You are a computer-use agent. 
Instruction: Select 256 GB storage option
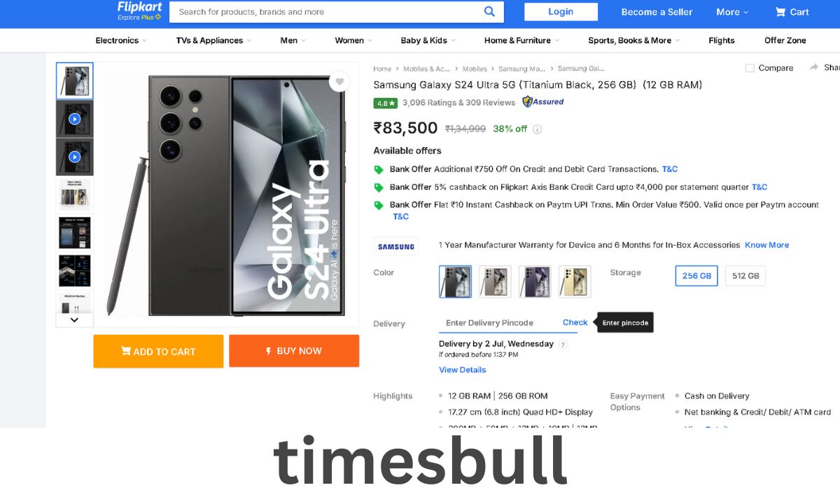[696, 276]
